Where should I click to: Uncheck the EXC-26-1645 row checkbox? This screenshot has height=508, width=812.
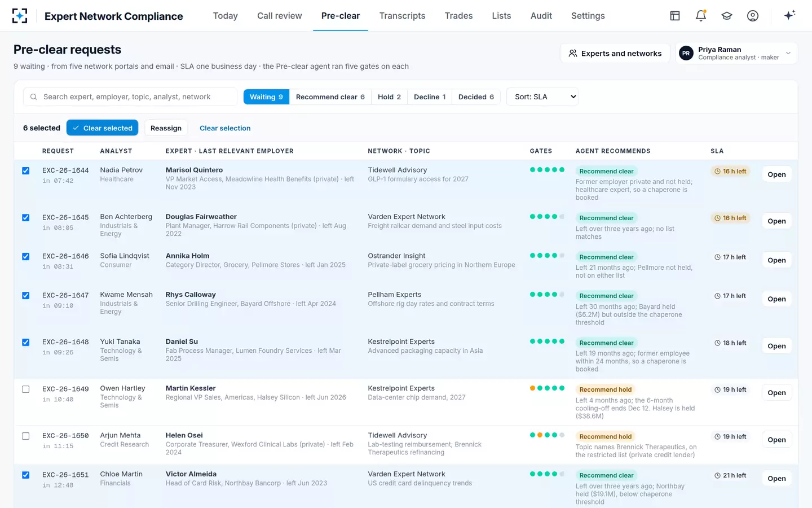point(25,217)
